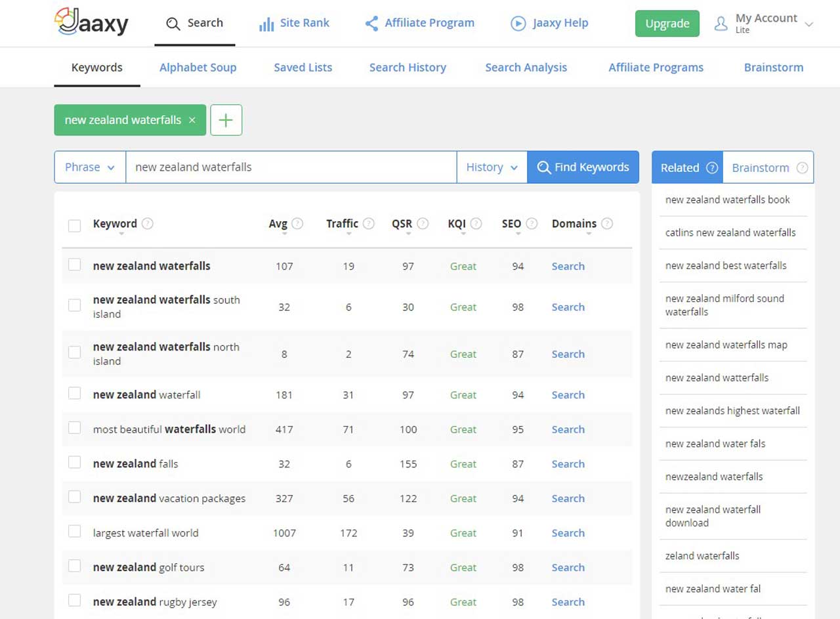Click the help icon next to SEO column
840x619 pixels.
532,223
